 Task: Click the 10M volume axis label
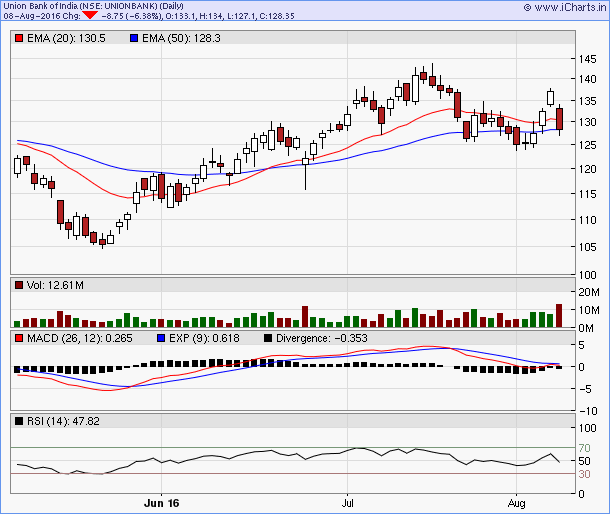point(589,310)
